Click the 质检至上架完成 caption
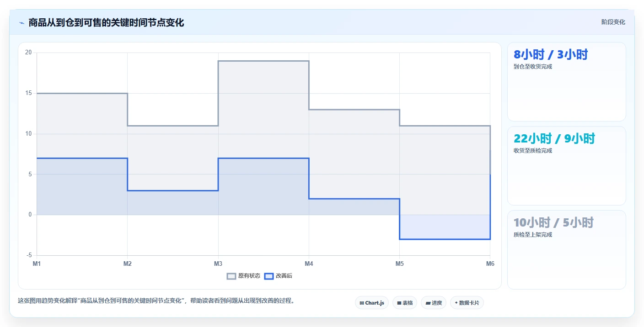Viewport: 644px width, 327px height. coord(533,235)
